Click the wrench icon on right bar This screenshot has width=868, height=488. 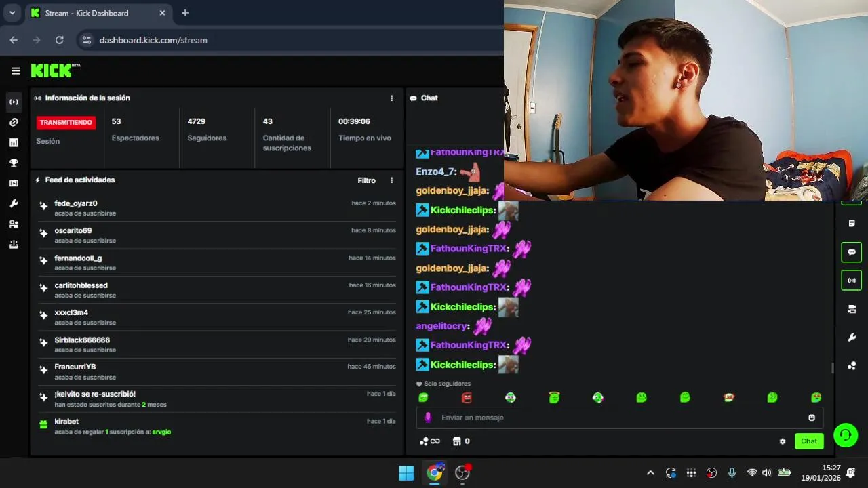[x=852, y=338]
